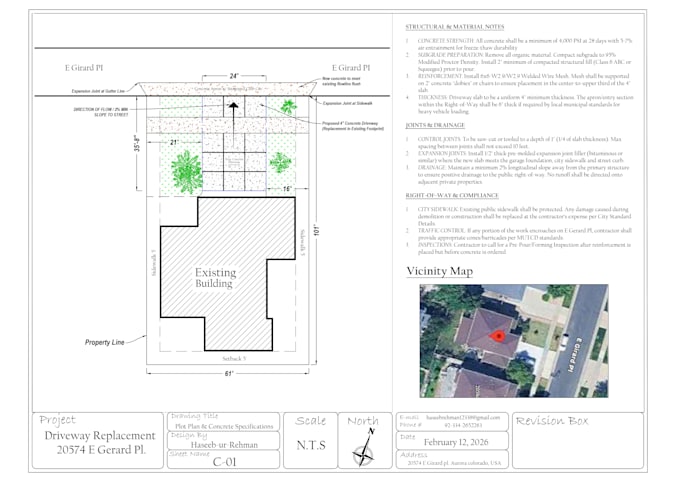Click the 61' lot width dimension
Viewport: 680px width, 481px height.
tap(229, 373)
